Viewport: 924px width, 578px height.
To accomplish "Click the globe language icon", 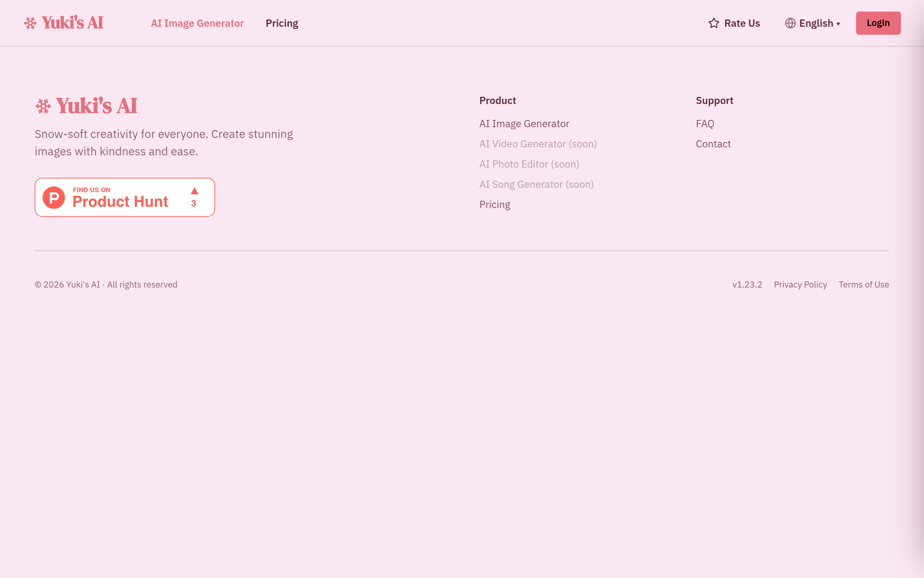I will (x=790, y=23).
